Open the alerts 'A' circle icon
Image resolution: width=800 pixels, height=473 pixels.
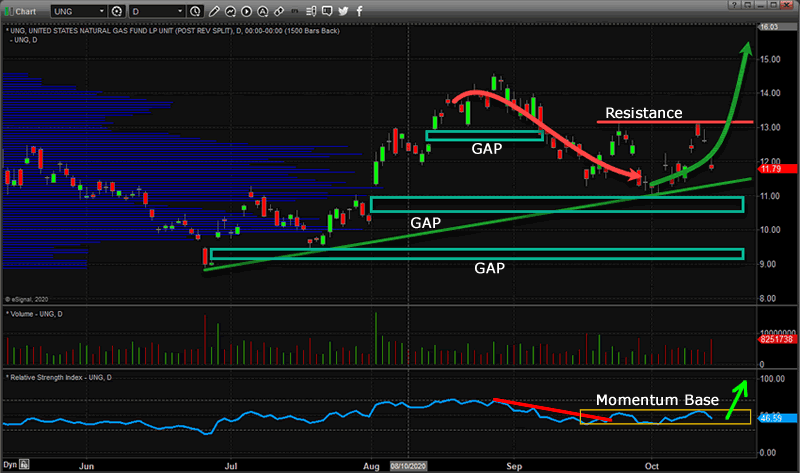tap(263, 11)
